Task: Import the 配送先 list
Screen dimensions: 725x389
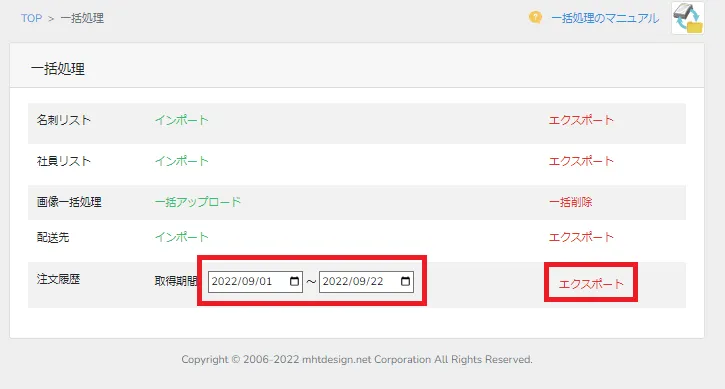Action: [x=181, y=237]
